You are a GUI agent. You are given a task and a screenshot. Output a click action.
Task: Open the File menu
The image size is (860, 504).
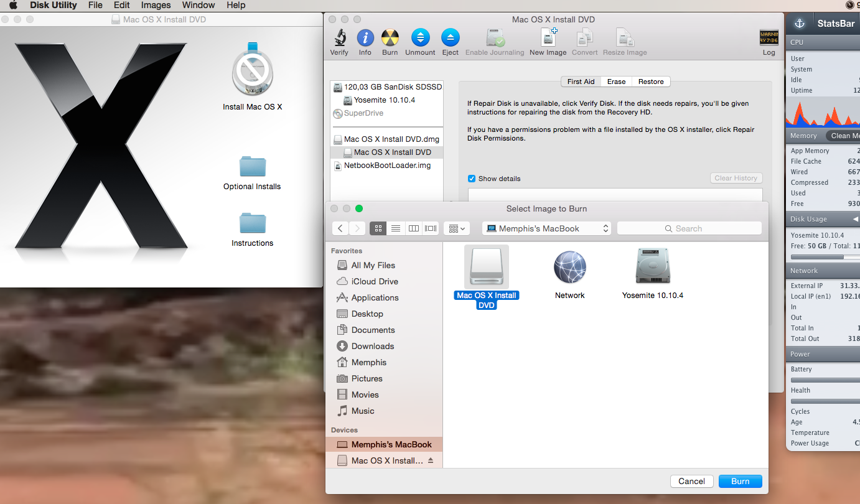95,5
